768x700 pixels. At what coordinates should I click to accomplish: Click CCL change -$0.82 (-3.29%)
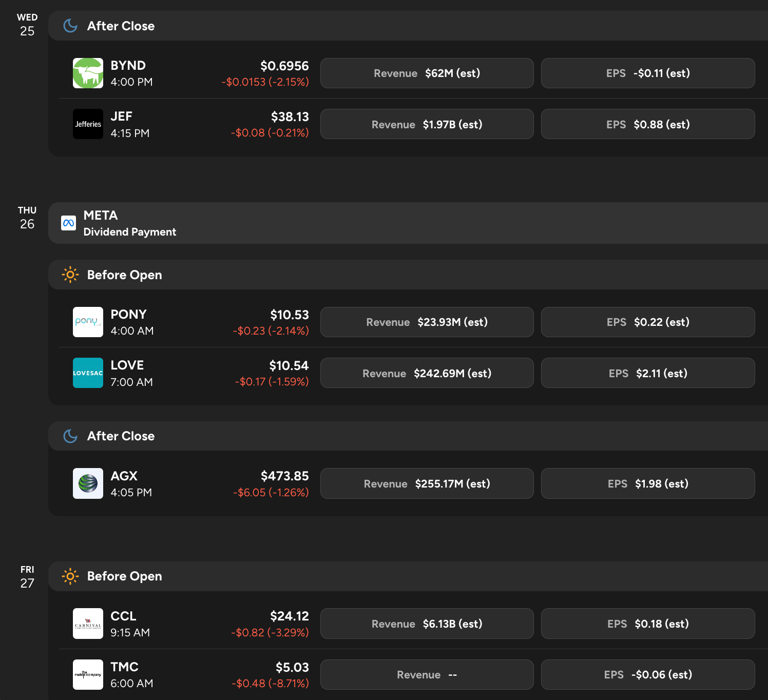click(x=270, y=632)
